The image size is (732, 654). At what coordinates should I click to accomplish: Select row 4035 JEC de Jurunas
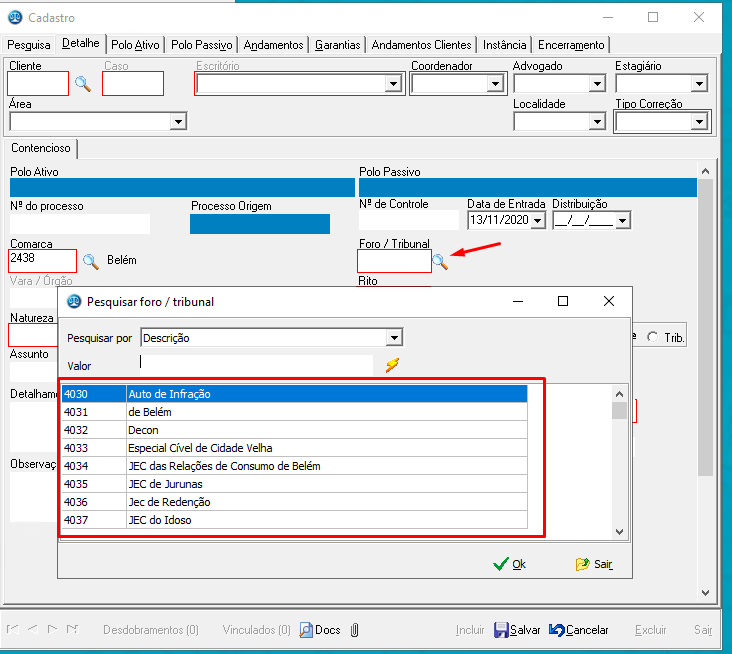click(295, 484)
